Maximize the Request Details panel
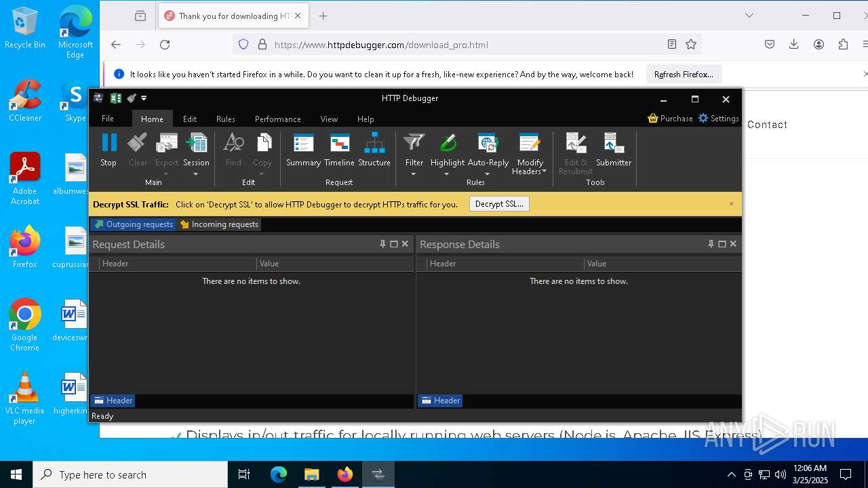This screenshot has height=488, width=868. 394,244
